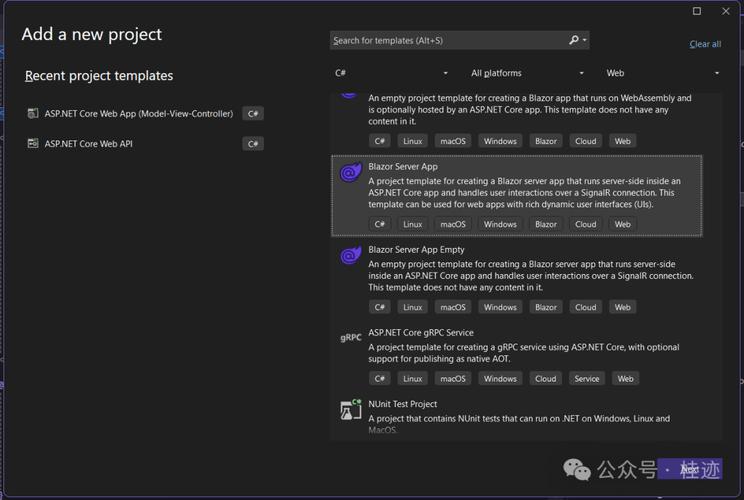Open the C# language filter dropdown
This screenshot has height=500, width=744.
point(391,73)
